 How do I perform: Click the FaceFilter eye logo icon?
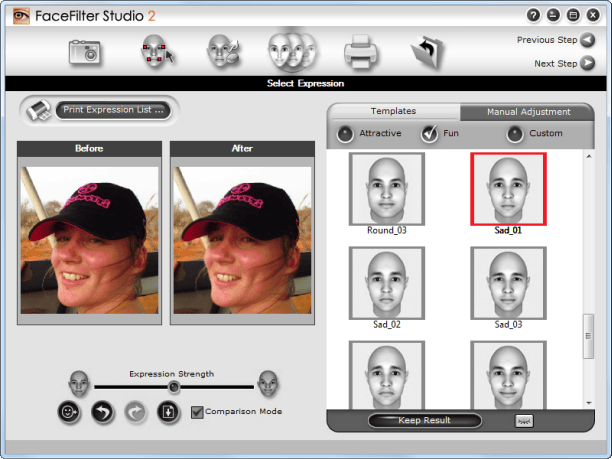coord(21,16)
